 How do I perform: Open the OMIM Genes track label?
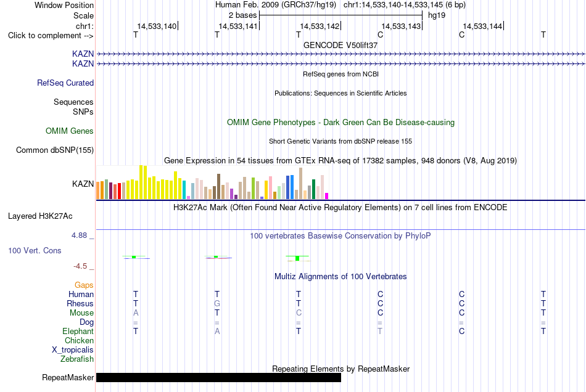coord(70,131)
